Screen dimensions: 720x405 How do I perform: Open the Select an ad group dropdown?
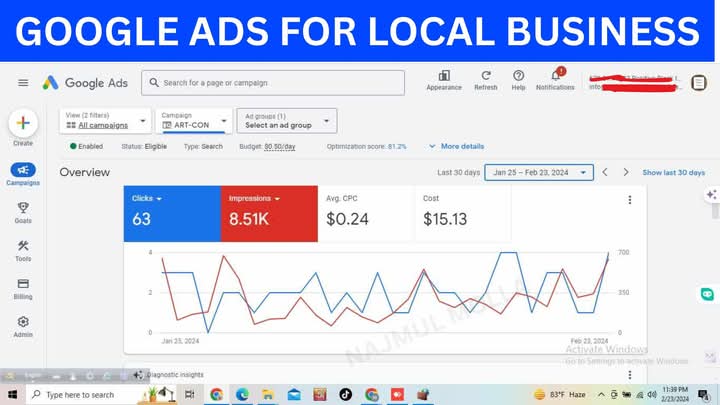pyautogui.click(x=286, y=121)
